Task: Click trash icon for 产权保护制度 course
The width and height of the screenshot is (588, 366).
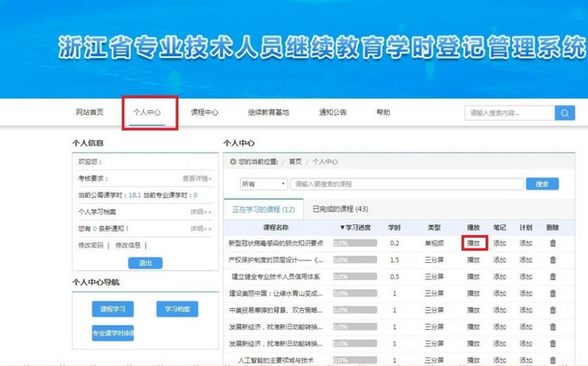Action: [553, 260]
